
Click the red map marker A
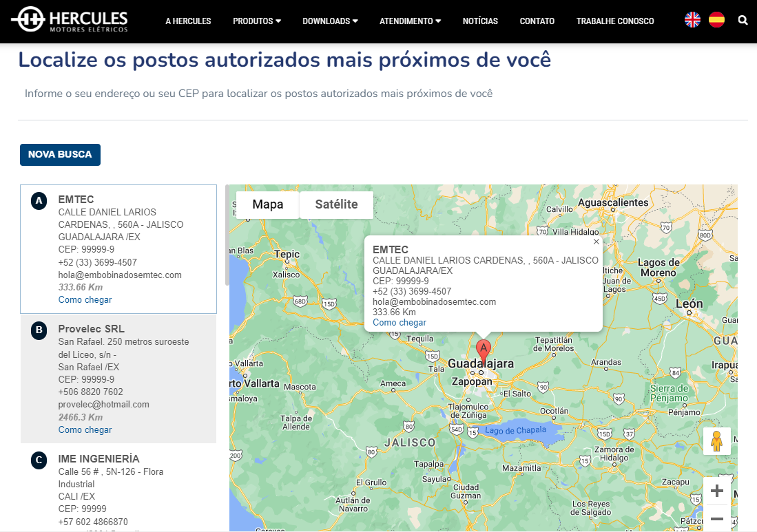[484, 352]
